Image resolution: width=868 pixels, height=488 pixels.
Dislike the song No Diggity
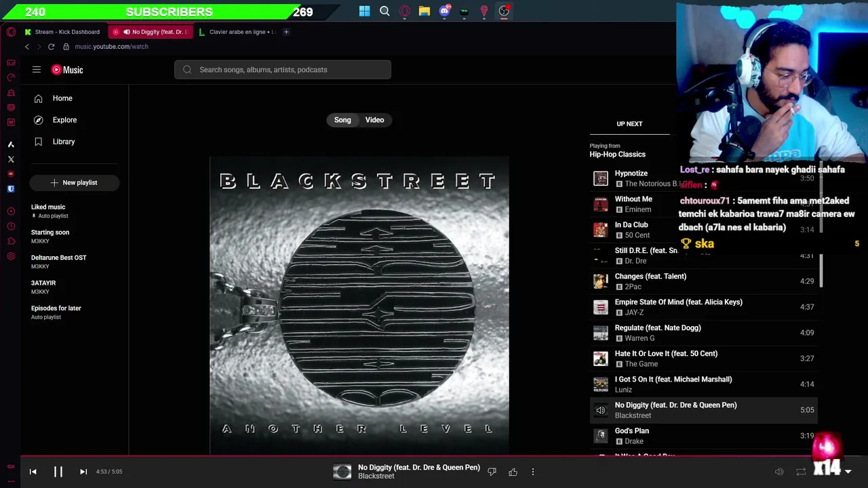coord(492,472)
